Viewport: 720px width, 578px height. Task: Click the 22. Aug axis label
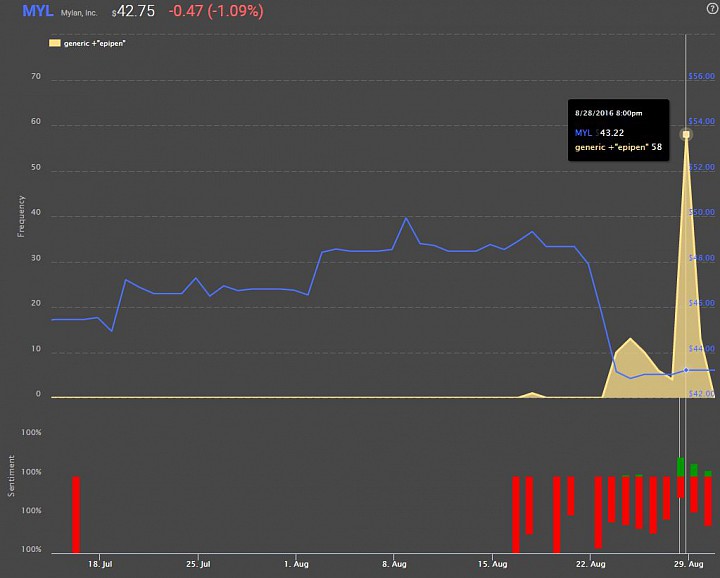591,564
